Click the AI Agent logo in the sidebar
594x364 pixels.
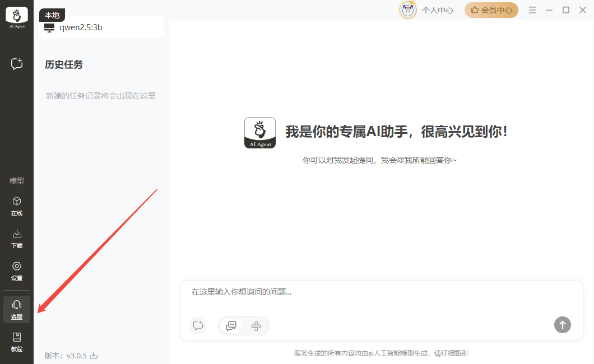coord(17,18)
